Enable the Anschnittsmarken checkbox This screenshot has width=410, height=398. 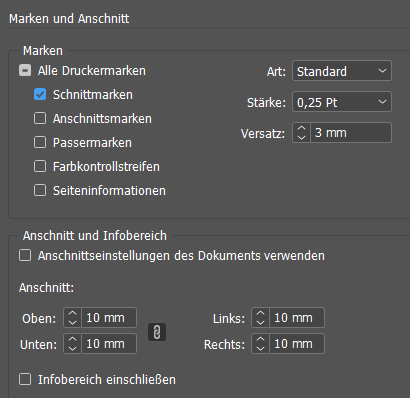tap(40, 119)
